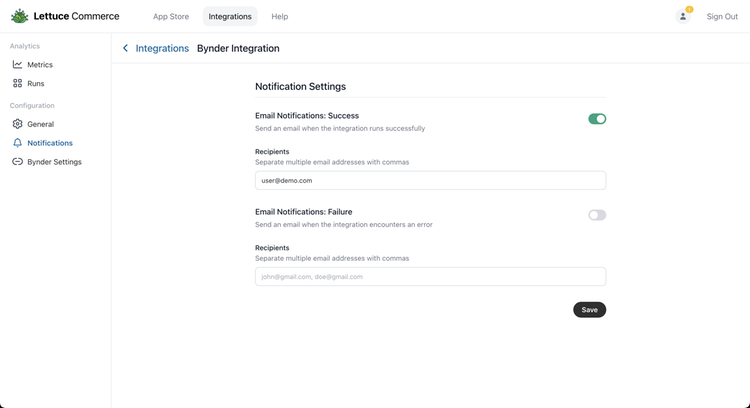Click the orange alert badge on avatar
This screenshot has width=750, height=408.
click(689, 10)
